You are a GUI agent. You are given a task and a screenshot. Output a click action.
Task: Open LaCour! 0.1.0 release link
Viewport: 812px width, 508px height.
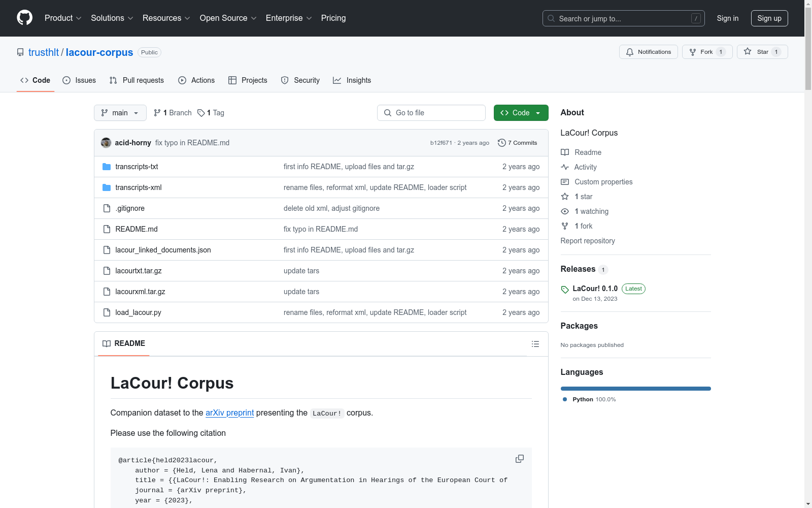point(595,289)
